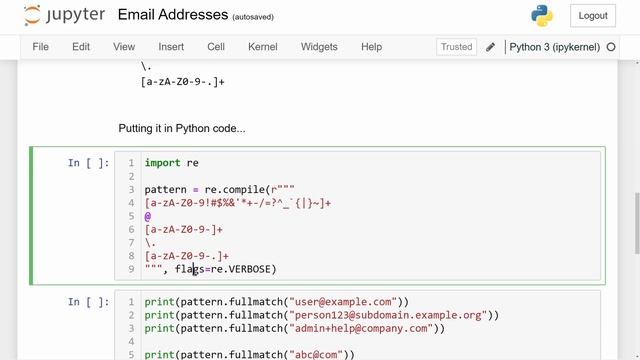Open the Edit menu
The image size is (640, 360).
pyautogui.click(x=81, y=47)
